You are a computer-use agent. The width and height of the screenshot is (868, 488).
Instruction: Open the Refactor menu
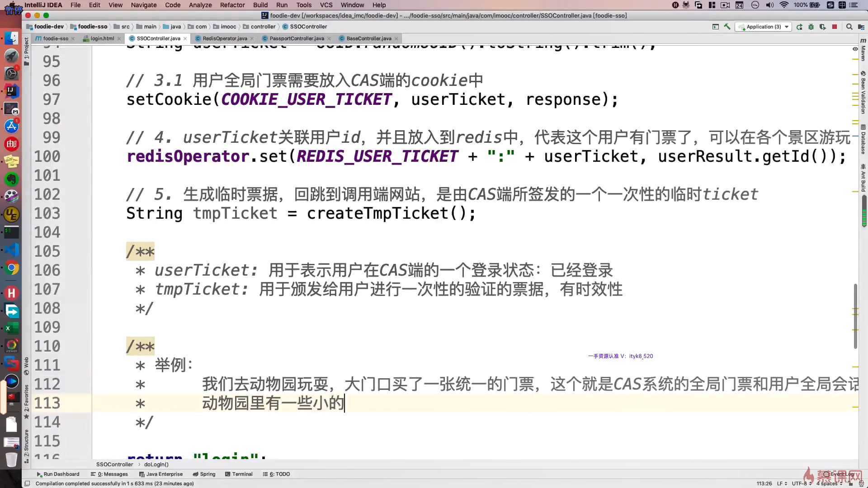pos(232,5)
